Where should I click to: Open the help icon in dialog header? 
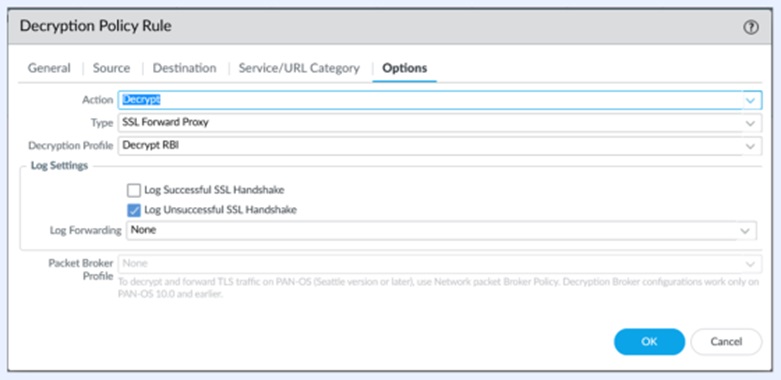(751, 27)
